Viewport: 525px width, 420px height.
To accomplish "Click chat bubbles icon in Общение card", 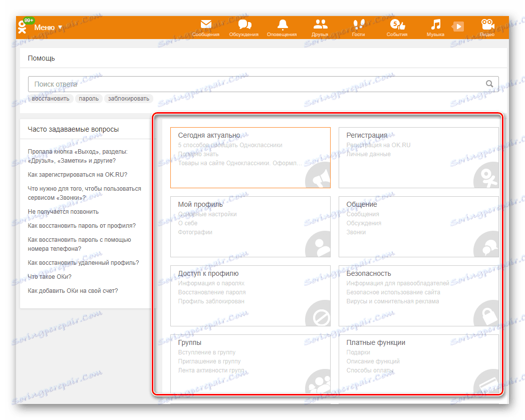I will [x=486, y=245].
